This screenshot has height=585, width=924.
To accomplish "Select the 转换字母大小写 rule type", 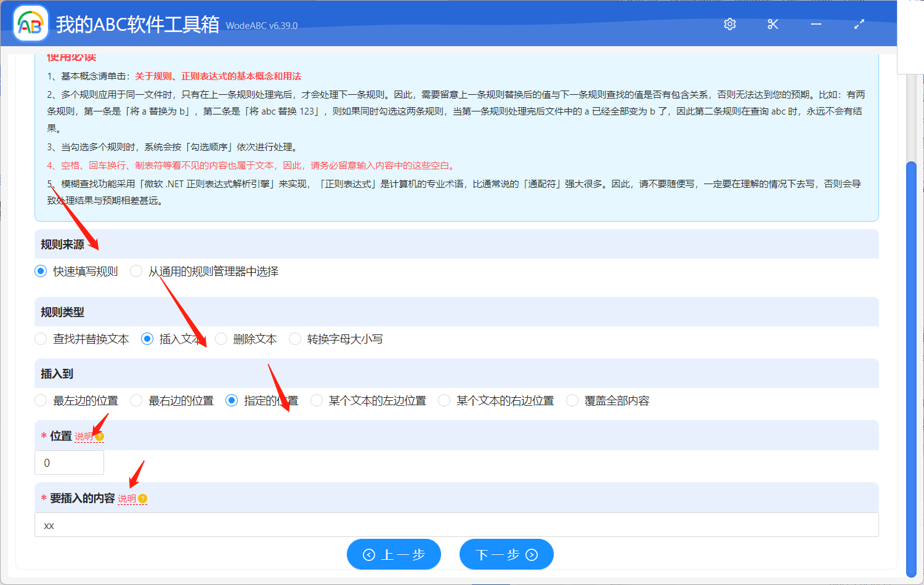I will pos(294,339).
